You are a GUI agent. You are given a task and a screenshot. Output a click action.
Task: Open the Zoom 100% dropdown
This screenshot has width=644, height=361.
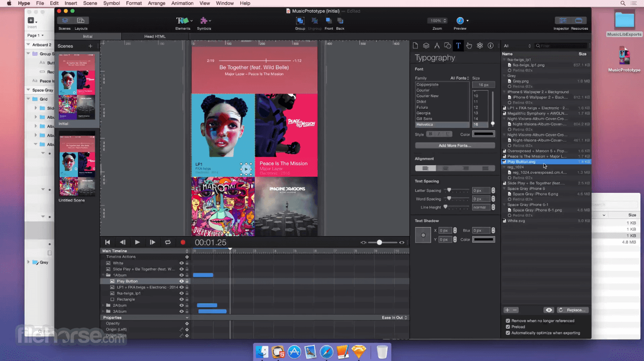click(x=437, y=21)
